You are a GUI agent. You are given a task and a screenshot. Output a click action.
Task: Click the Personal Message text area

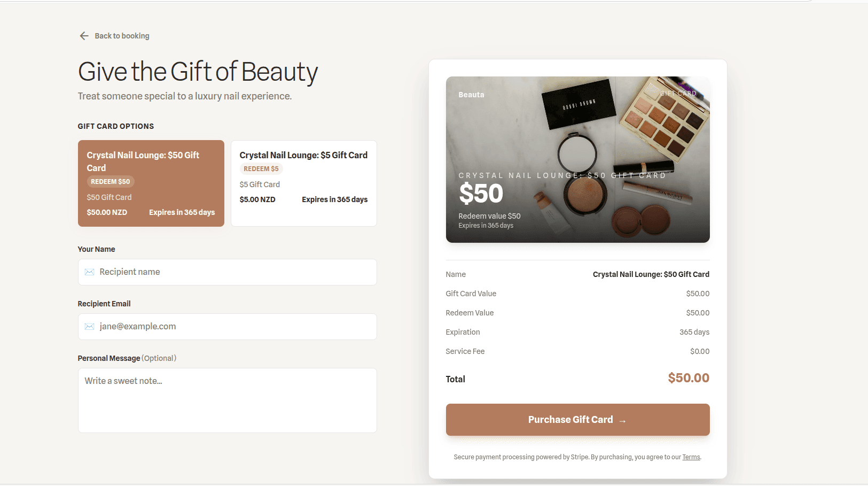tap(227, 400)
